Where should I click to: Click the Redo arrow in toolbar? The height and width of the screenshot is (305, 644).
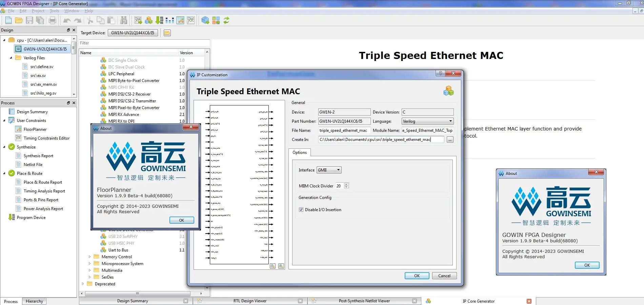78,20
